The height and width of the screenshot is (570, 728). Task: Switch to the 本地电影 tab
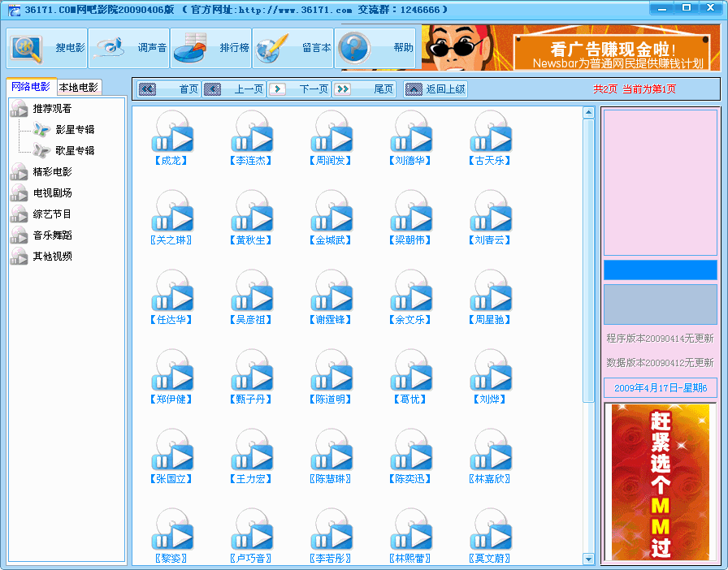[x=79, y=88]
